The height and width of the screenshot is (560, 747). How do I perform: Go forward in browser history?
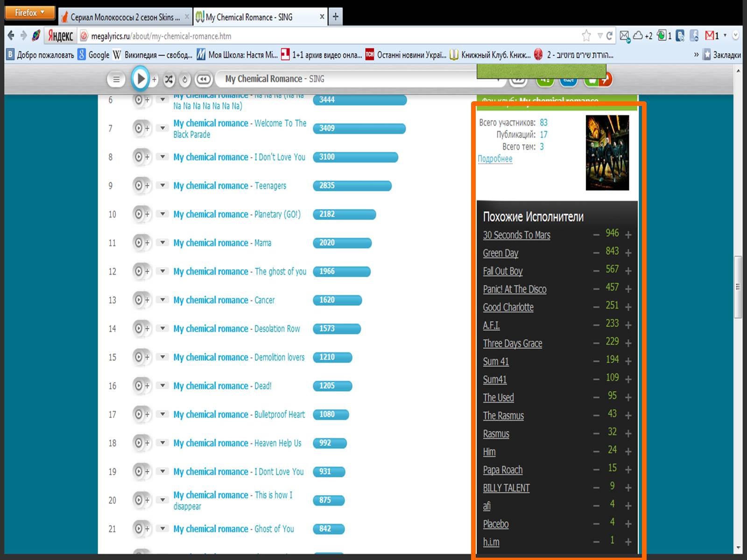tap(23, 35)
